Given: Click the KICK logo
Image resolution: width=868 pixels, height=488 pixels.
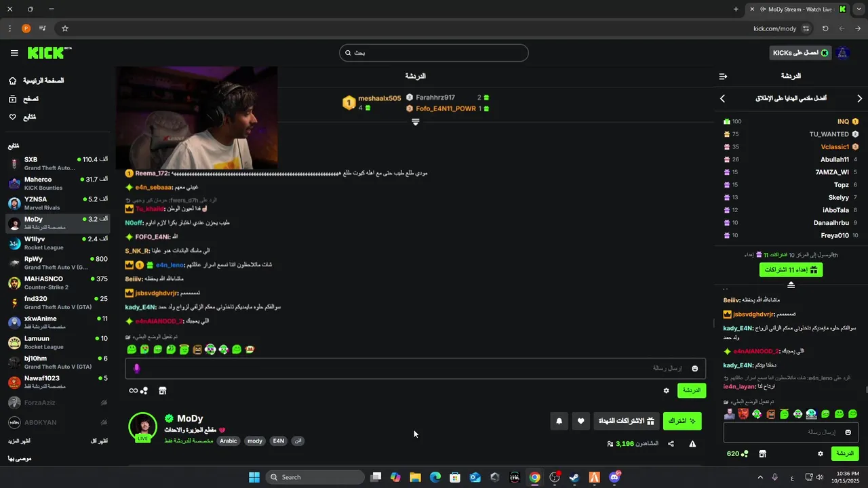Looking at the screenshot, I should [49, 53].
